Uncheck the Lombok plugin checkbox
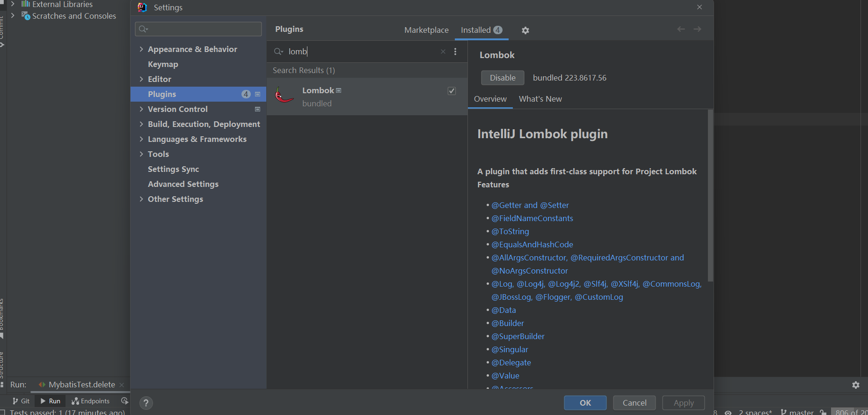The height and width of the screenshot is (415, 868). (452, 91)
